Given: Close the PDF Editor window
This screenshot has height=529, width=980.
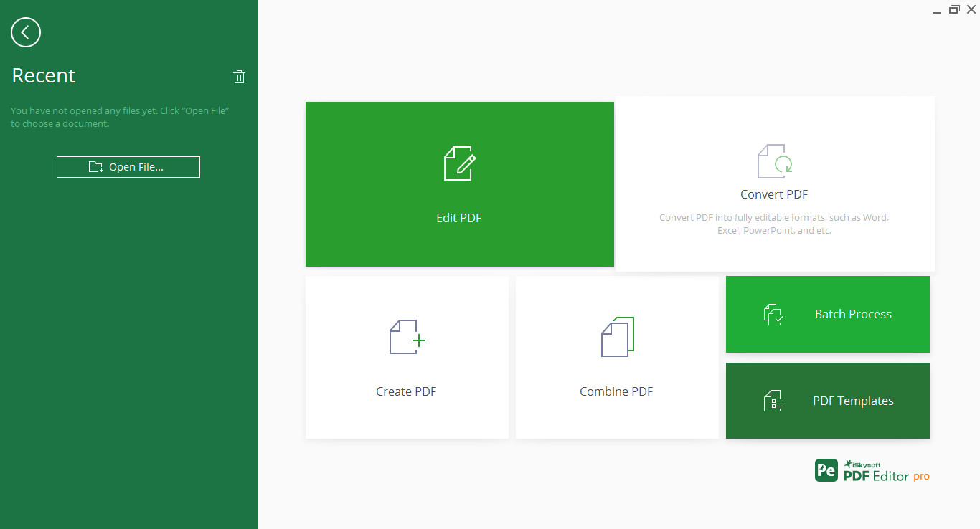Looking at the screenshot, I should pyautogui.click(x=971, y=9).
